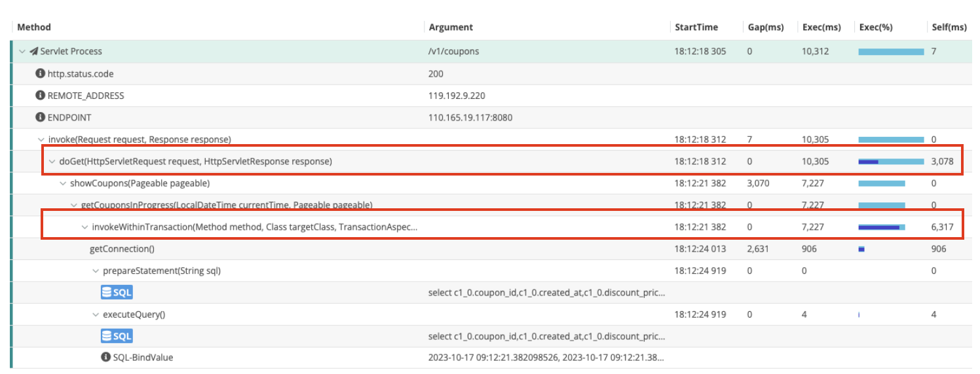Click the info icon next to REMOTE_ADDRESS
Screen dimensions: 980x374
point(41,96)
